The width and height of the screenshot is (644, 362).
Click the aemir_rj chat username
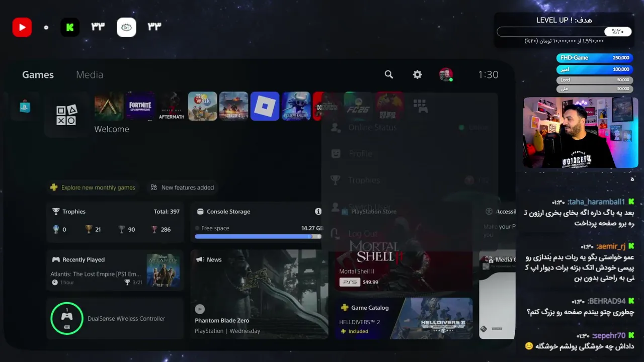pyautogui.click(x=611, y=246)
